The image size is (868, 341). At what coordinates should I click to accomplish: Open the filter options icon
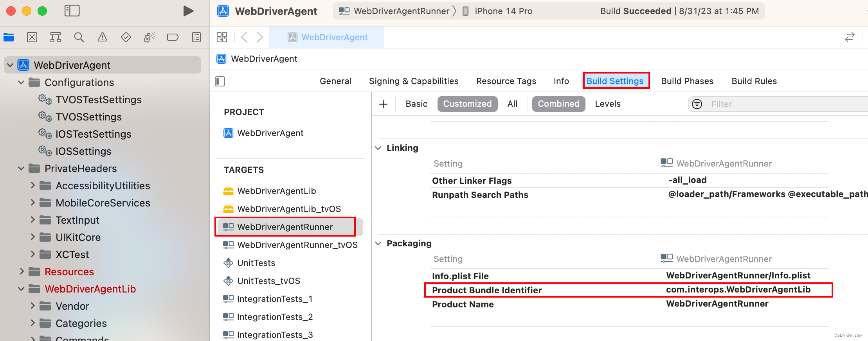pos(697,104)
